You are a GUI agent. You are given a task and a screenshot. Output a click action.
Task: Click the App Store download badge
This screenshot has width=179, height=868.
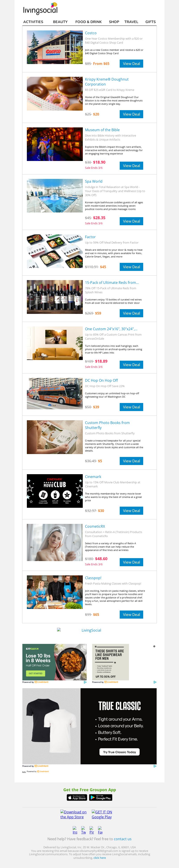[77, 797]
